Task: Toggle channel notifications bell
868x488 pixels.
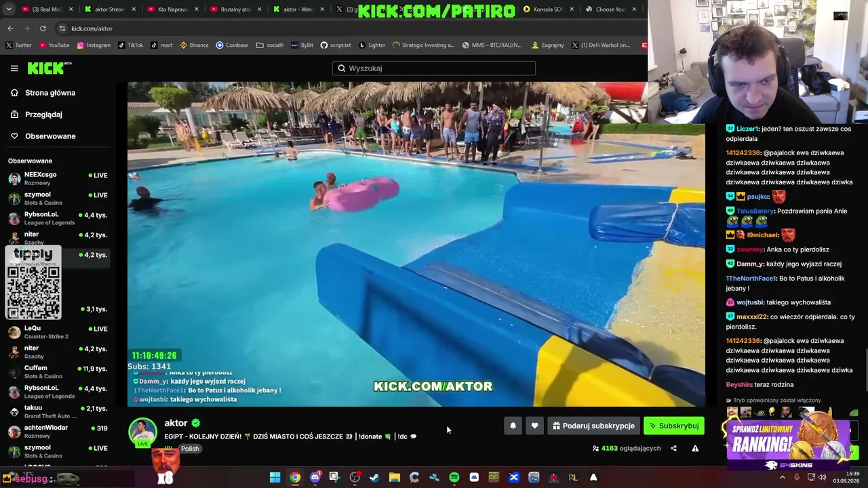Action: point(513,426)
